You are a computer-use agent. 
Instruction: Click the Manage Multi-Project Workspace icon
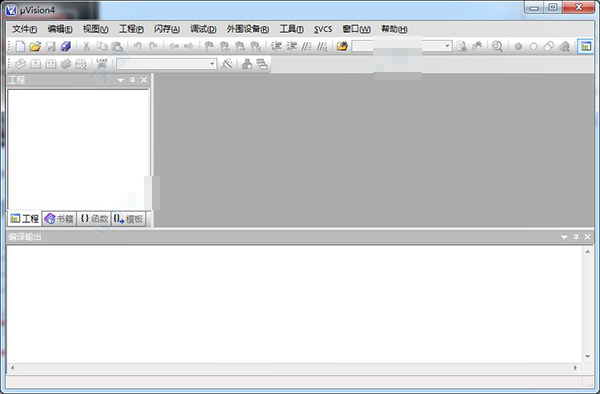pyautogui.click(x=262, y=64)
